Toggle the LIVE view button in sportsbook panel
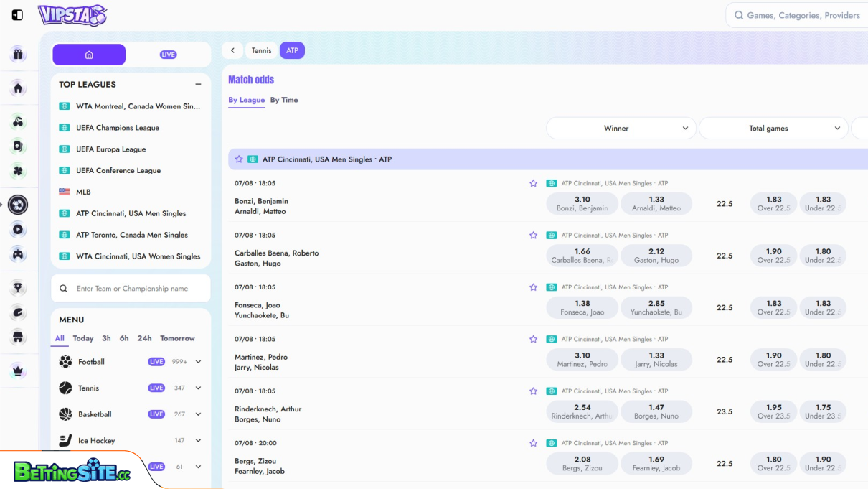This screenshot has width=868, height=489. coord(169,55)
